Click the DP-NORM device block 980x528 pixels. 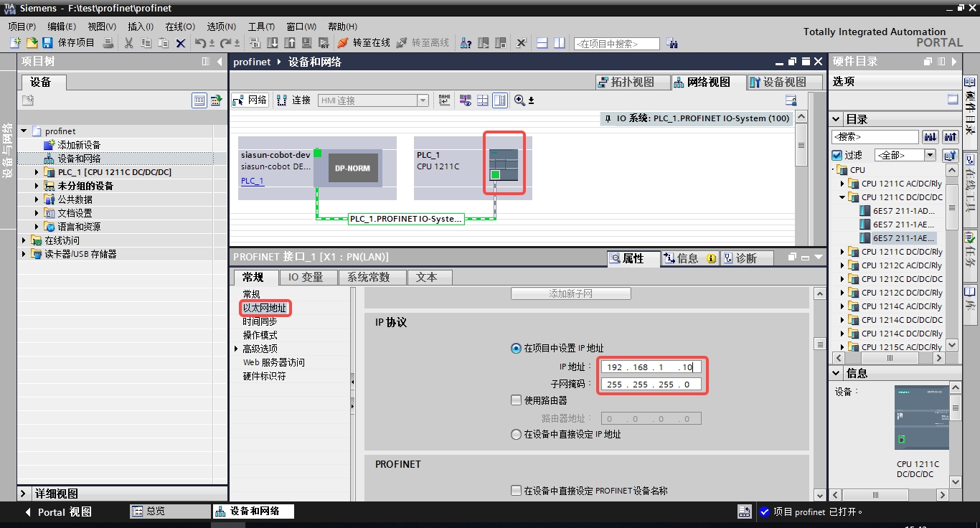click(x=353, y=169)
